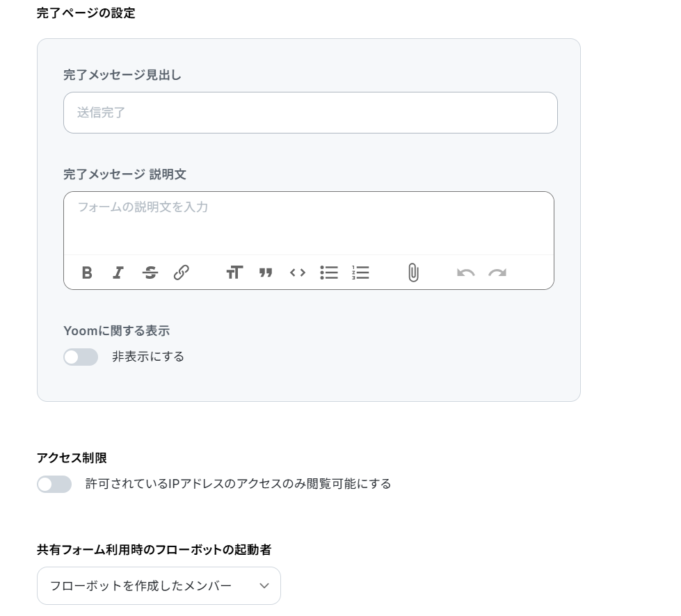The image size is (681, 616).
Task: Create a bulleted list
Action: (x=329, y=273)
